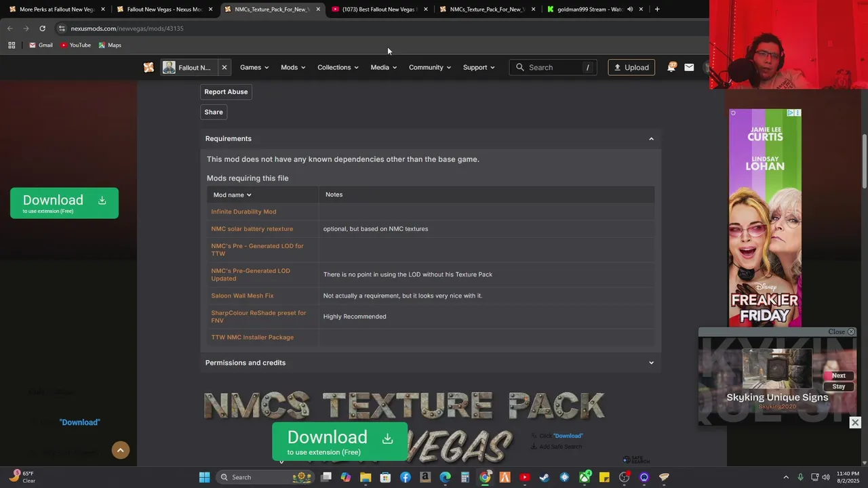Open Sticky Notes from the taskbar
868x488 pixels.
coord(604,477)
